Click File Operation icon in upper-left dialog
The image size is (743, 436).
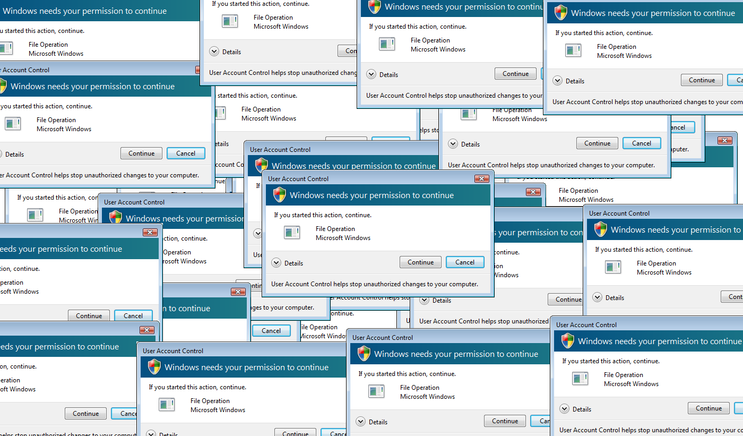click(x=13, y=124)
